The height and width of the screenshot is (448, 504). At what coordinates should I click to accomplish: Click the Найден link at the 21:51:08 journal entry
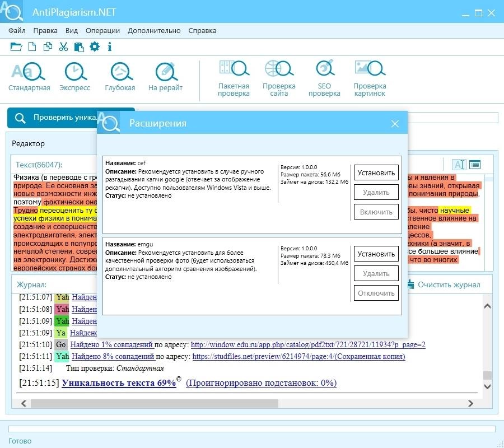pyautogui.click(x=84, y=310)
